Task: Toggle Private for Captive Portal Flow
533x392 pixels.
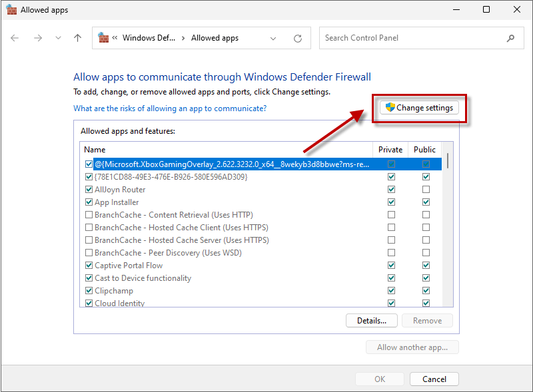Action: click(391, 266)
